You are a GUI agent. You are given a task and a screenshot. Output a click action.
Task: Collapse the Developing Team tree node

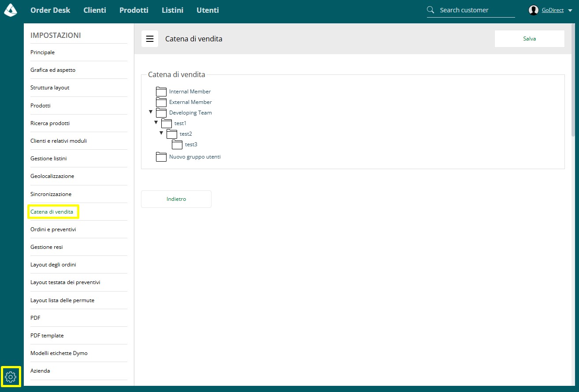pos(151,112)
